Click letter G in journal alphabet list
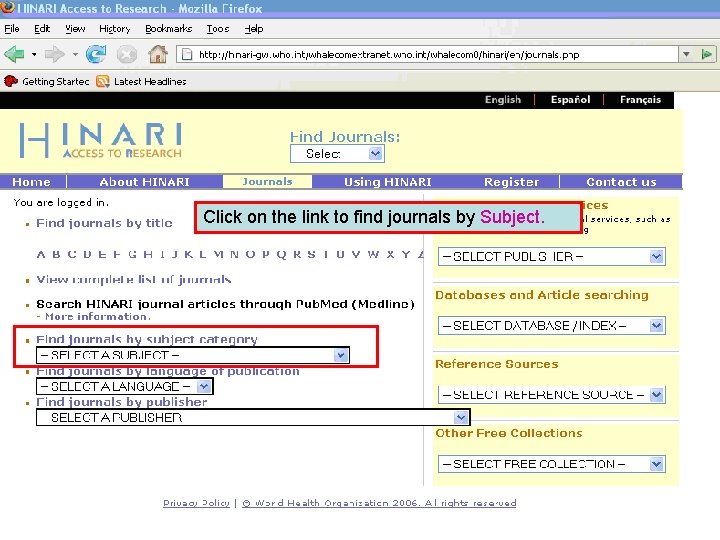The width and height of the screenshot is (720, 540). [132, 254]
